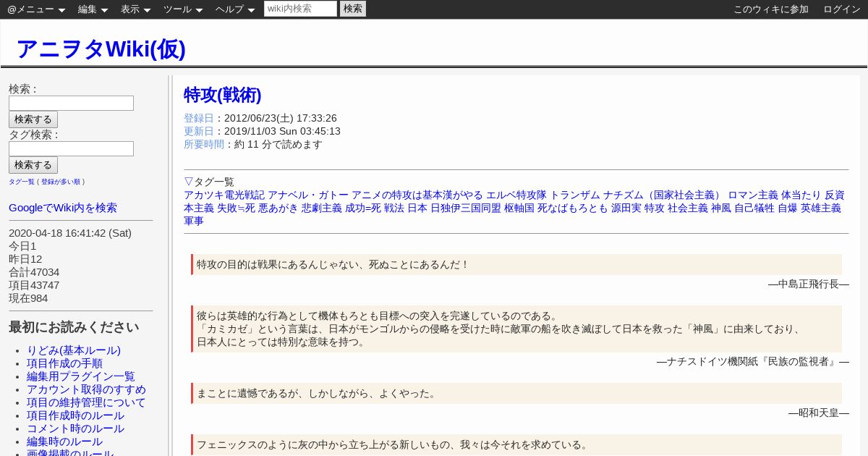868x456 pixels.
Task: Open the 特攻 tag link
Action: pos(655,208)
